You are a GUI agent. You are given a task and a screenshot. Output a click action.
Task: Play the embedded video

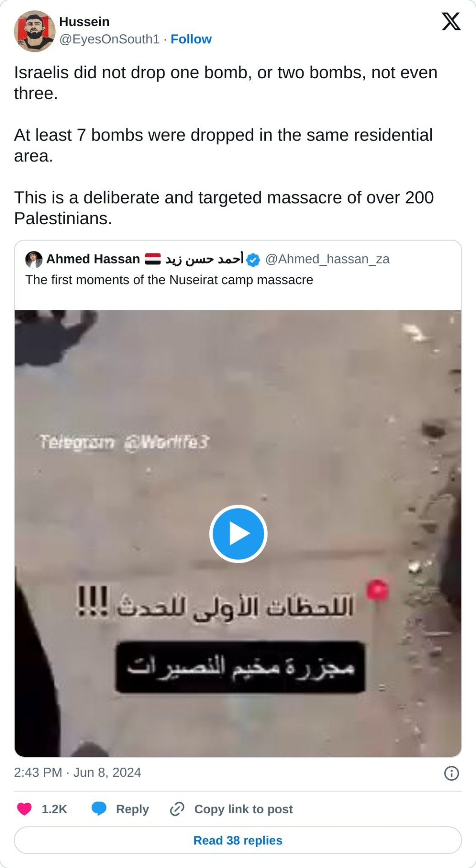(238, 533)
